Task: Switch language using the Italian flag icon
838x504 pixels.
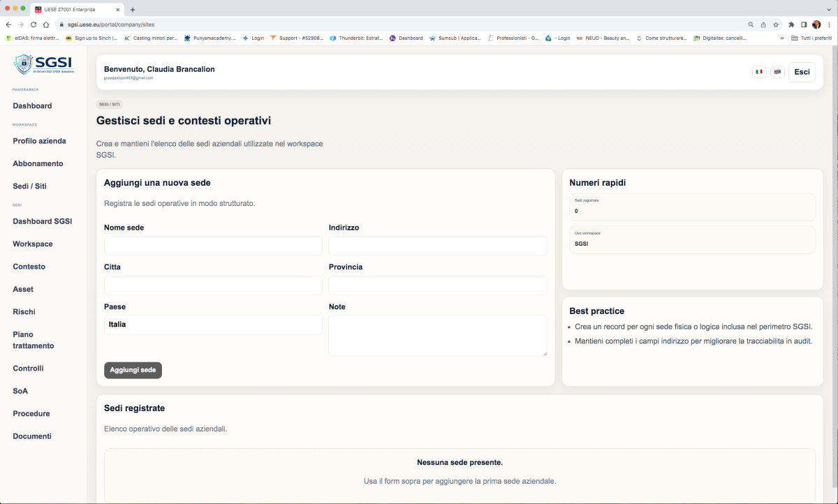Action: pyautogui.click(x=759, y=72)
